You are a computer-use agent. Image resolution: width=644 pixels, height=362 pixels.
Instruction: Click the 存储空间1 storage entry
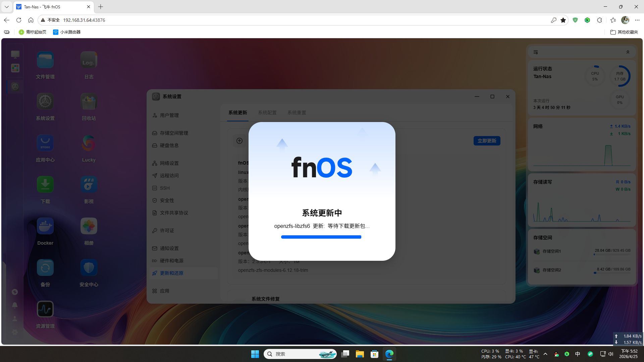tap(582, 251)
